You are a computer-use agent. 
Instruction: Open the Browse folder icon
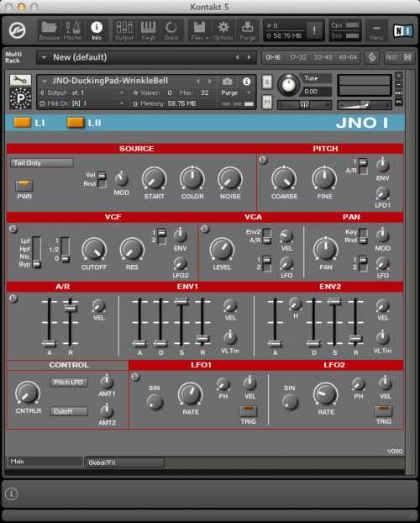[49, 30]
